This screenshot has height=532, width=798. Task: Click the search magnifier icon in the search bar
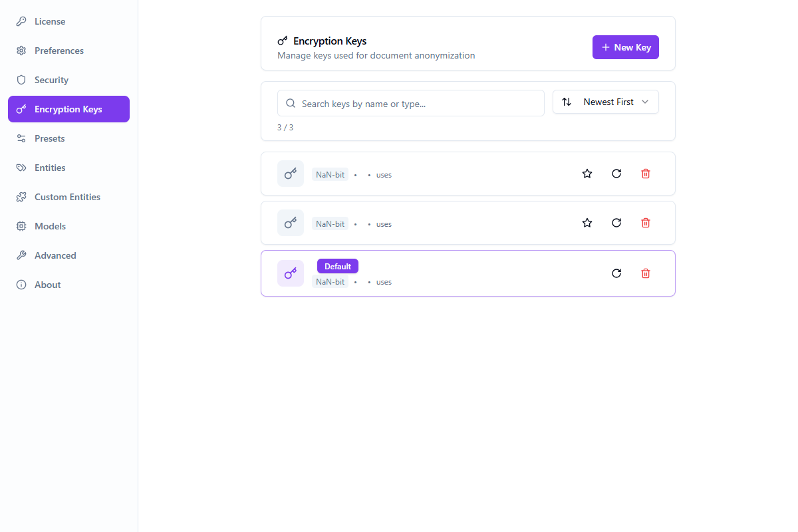(290, 103)
